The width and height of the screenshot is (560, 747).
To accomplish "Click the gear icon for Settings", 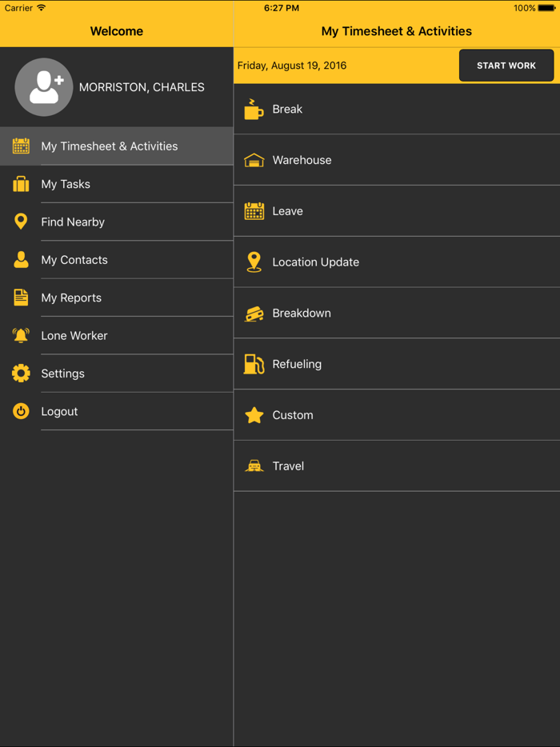I will 21,373.
